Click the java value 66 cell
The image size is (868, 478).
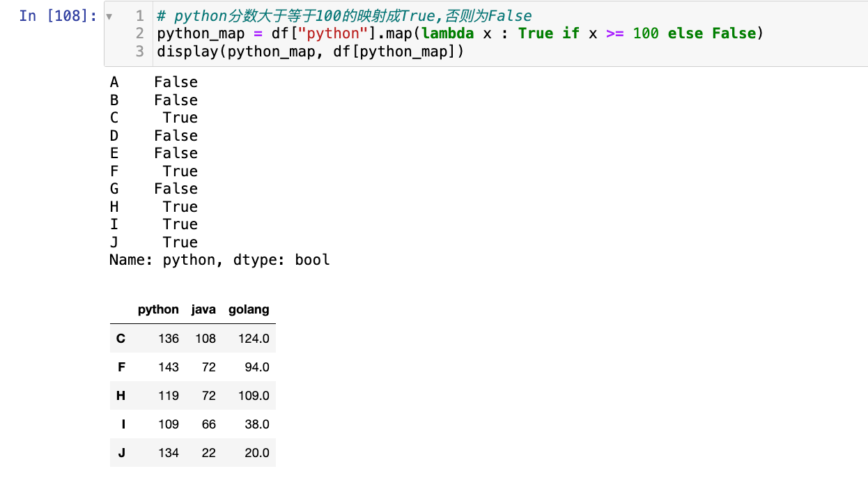click(208, 424)
